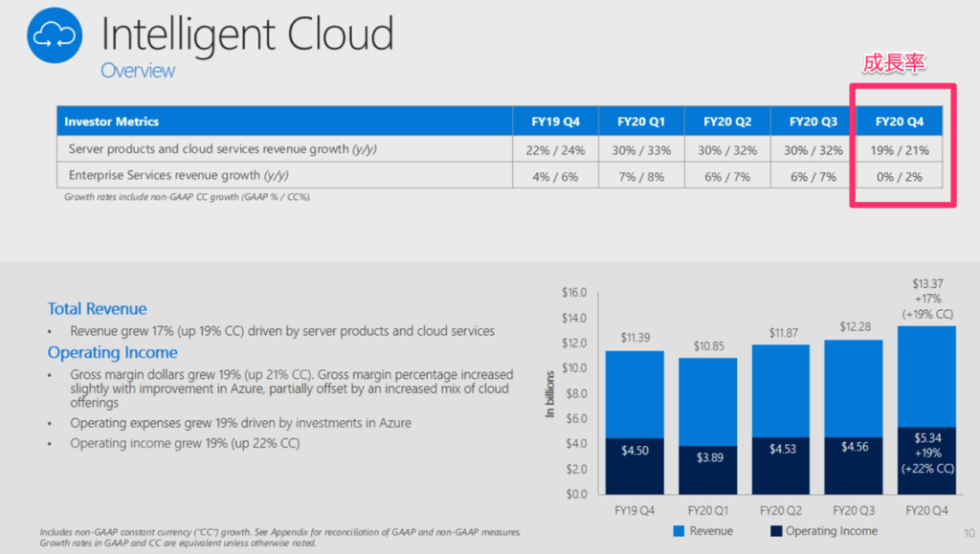Image resolution: width=980 pixels, height=554 pixels.
Task: Click the "0% / 2%" table cell
Action: click(x=900, y=177)
